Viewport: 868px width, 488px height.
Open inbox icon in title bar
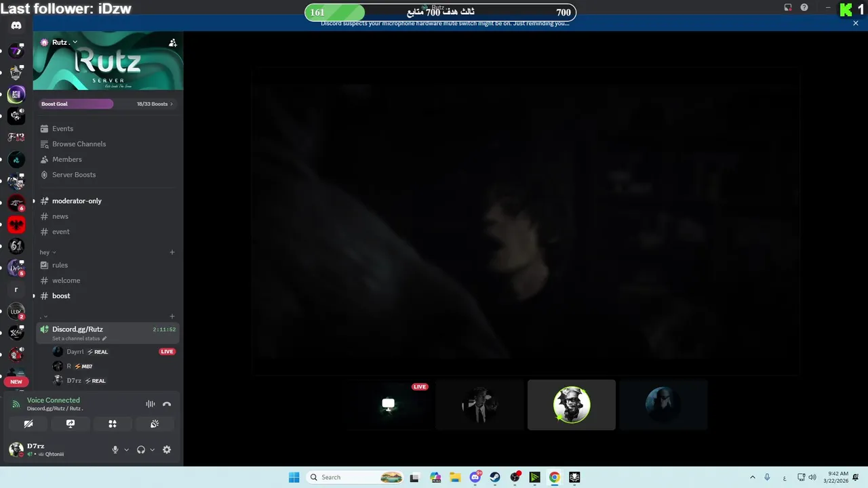[x=788, y=7]
